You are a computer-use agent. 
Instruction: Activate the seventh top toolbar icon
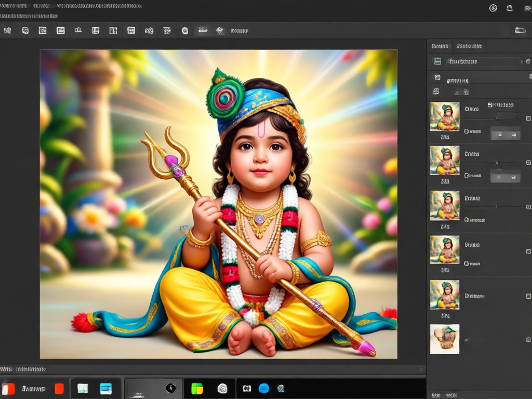(113, 31)
